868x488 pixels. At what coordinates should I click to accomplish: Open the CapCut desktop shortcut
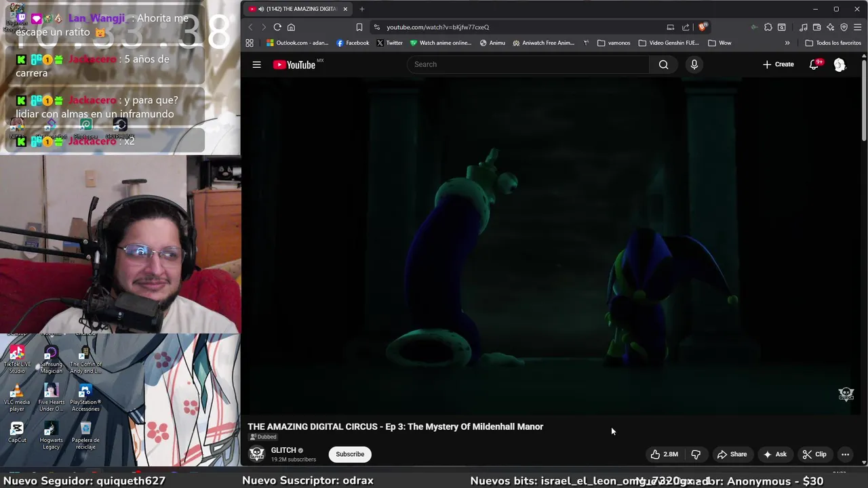click(x=17, y=432)
